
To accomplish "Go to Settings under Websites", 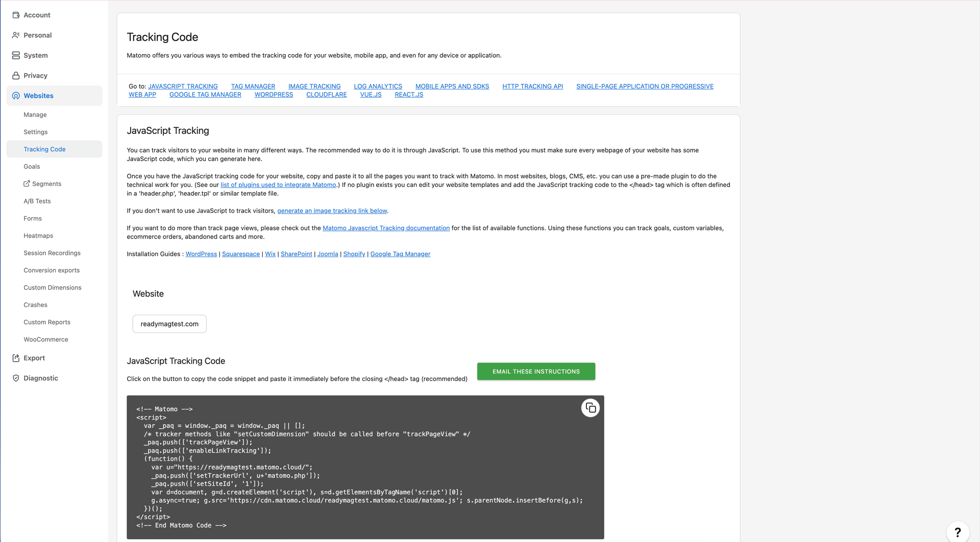I will click(36, 132).
